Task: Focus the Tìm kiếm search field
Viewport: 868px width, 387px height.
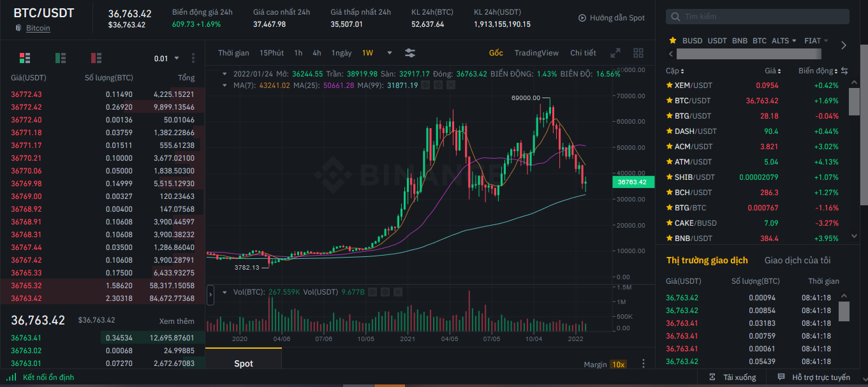Action: [x=757, y=17]
